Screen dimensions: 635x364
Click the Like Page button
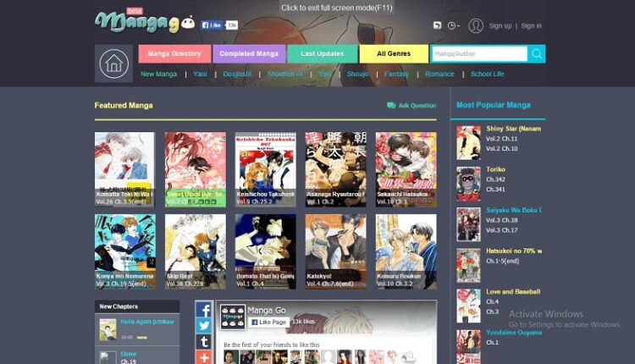point(268,322)
